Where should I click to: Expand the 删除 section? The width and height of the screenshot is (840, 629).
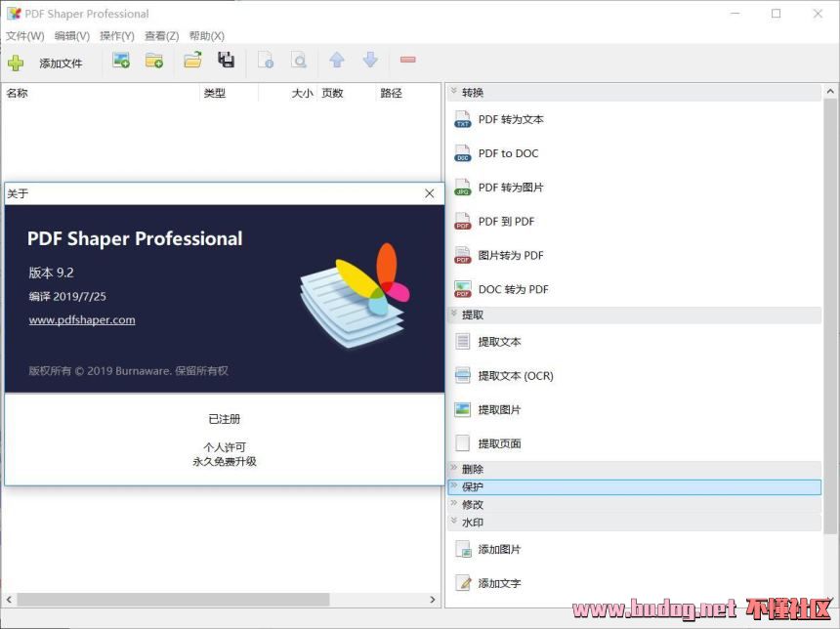click(x=454, y=468)
